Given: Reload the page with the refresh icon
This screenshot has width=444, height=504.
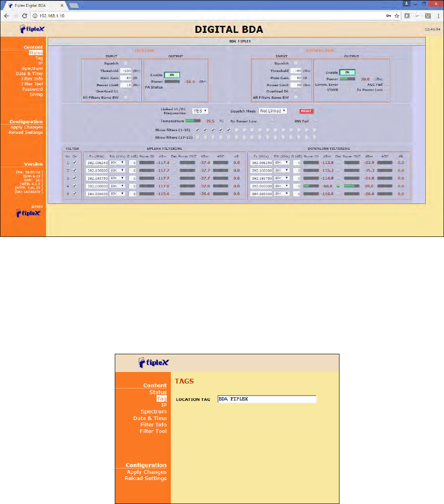Looking at the screenshot, I should pos(24,16).
